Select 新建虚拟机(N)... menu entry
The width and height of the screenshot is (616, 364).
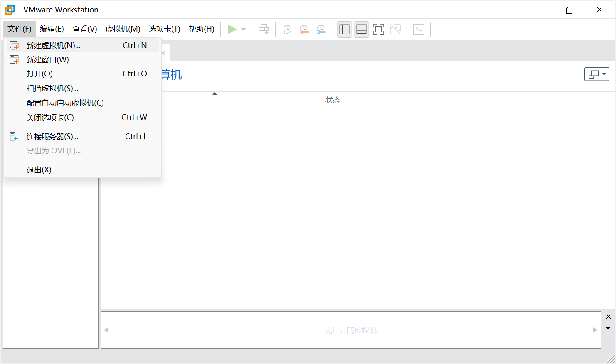[82, 45]
